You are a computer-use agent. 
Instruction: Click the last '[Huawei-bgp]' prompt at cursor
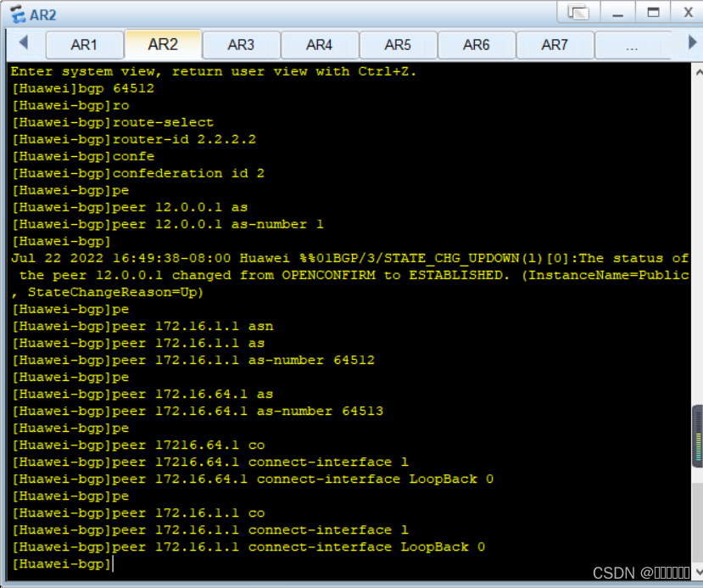[61, 564]
